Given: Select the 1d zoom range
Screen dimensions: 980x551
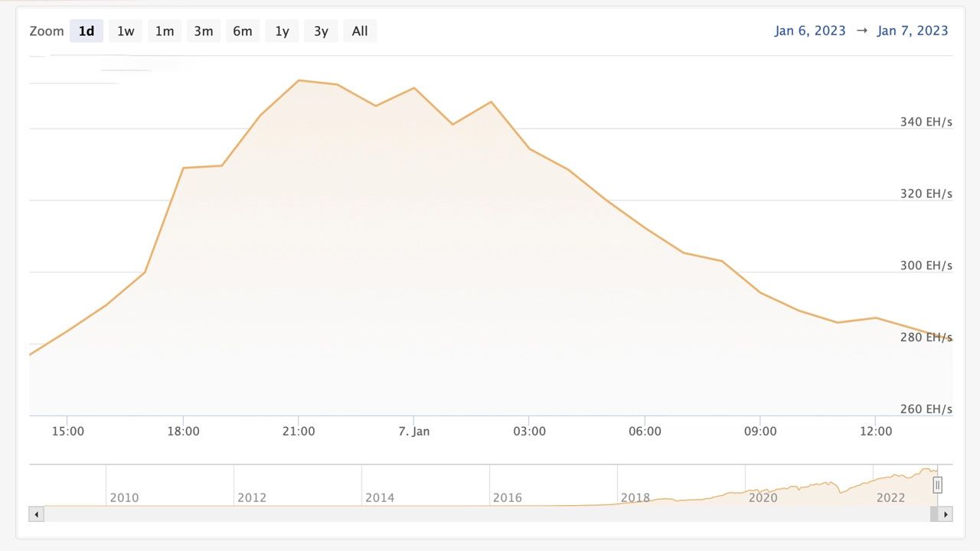Looking at the screenshot, I should (87, 31).
